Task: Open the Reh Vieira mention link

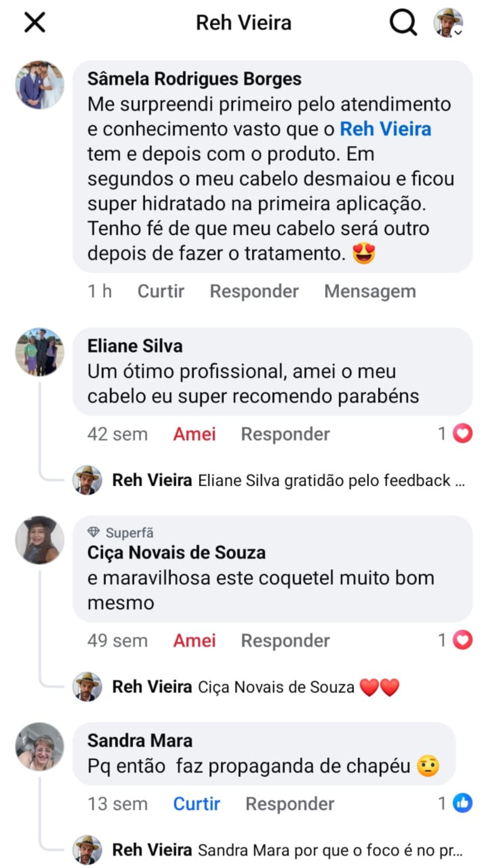Action: [x=385, y=129]
